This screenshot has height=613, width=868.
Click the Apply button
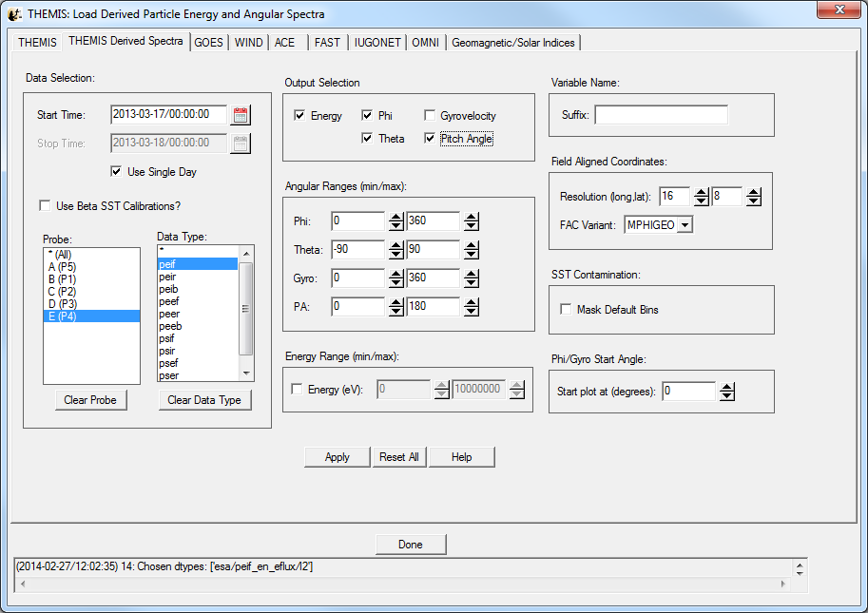click(x=338, y=457)
